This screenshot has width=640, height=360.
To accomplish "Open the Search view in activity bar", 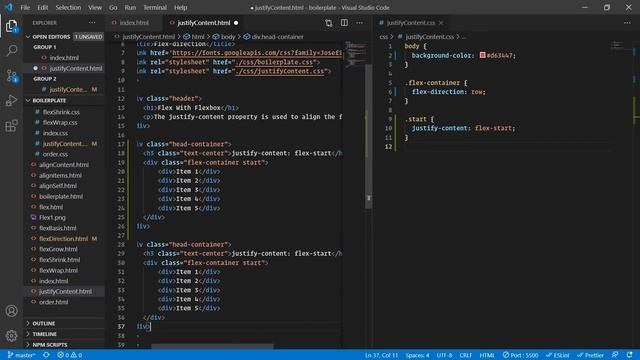I will 11,51.
